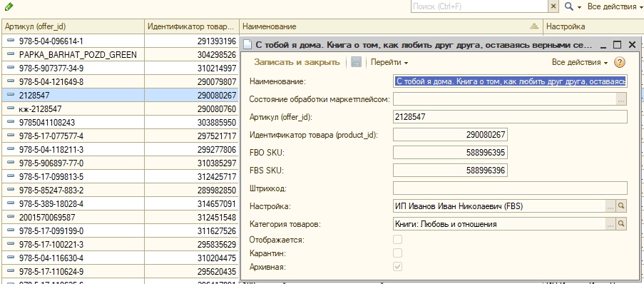
Task: Click magnifier open button in Настройка field
Action: pyautogui.click(x=622, y=206)
